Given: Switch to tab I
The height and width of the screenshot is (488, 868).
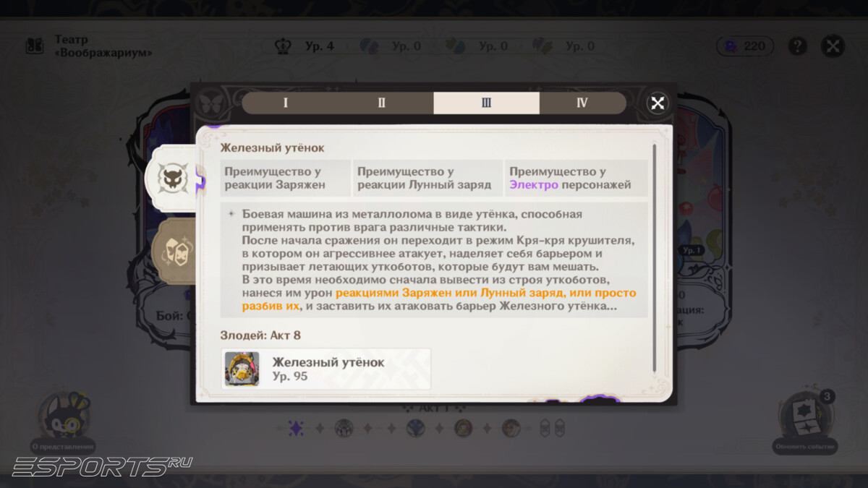Looking at the screenshot, I should tap(285, 103).
